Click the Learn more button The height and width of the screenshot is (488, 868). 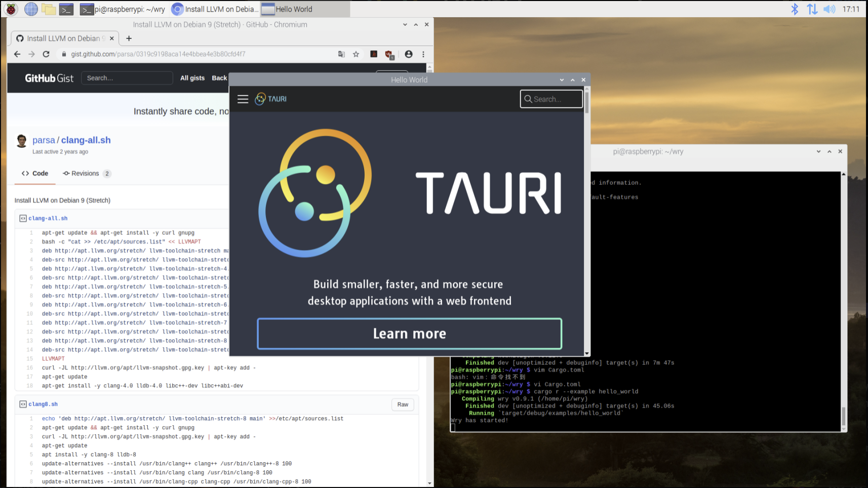pyautogui.click(x=409, y=333)
